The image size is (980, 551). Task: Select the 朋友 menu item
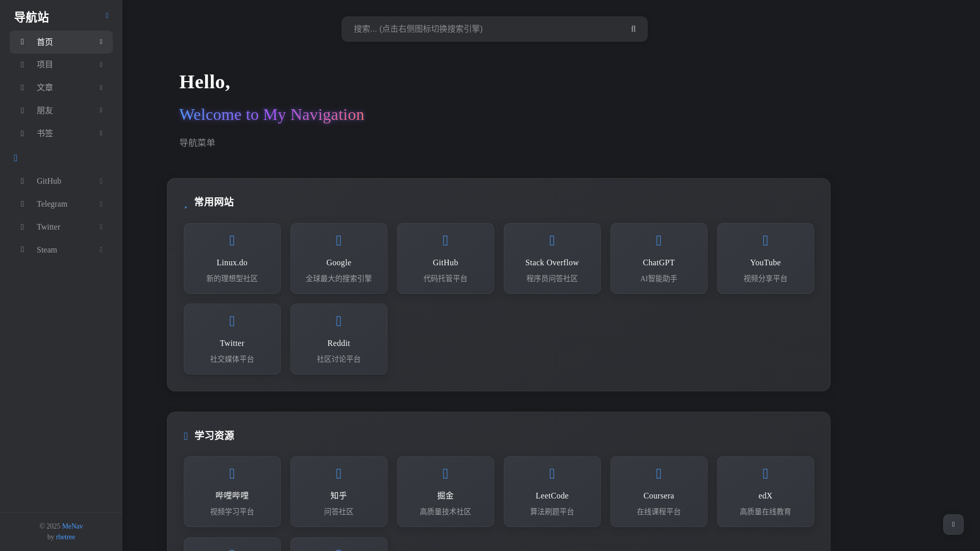tap(61, 110)
